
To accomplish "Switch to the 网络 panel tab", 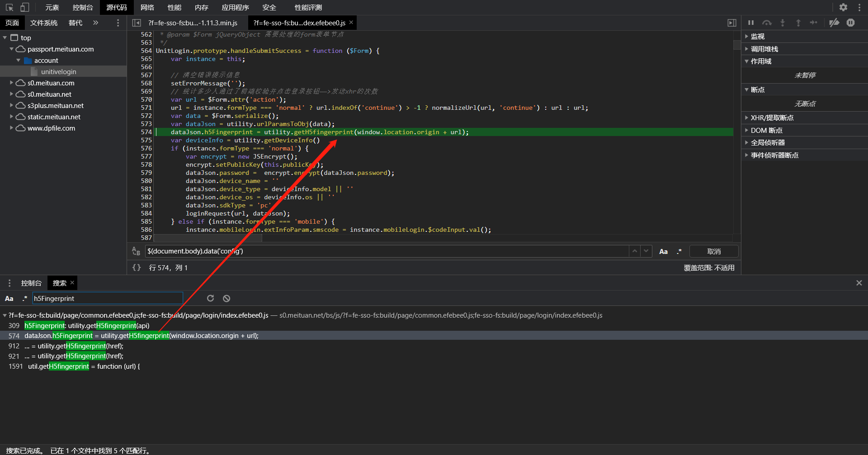I will pyautogui.click(x=147, y=7).
